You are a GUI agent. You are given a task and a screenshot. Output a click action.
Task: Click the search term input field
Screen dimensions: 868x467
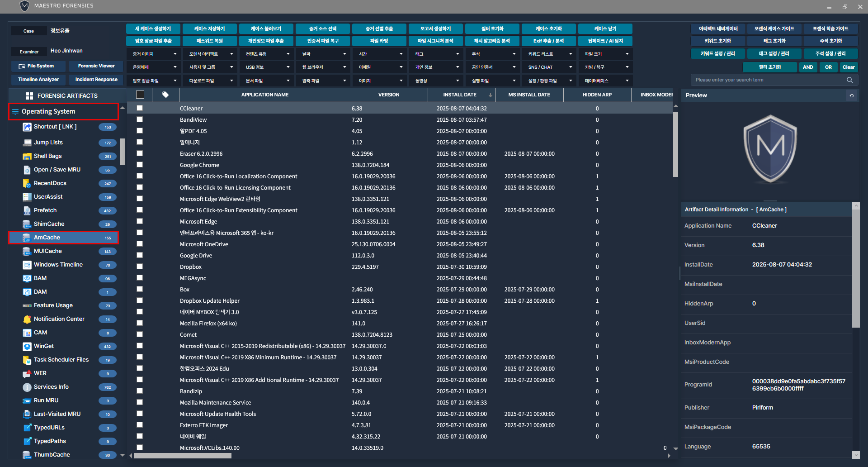[769, 80]
